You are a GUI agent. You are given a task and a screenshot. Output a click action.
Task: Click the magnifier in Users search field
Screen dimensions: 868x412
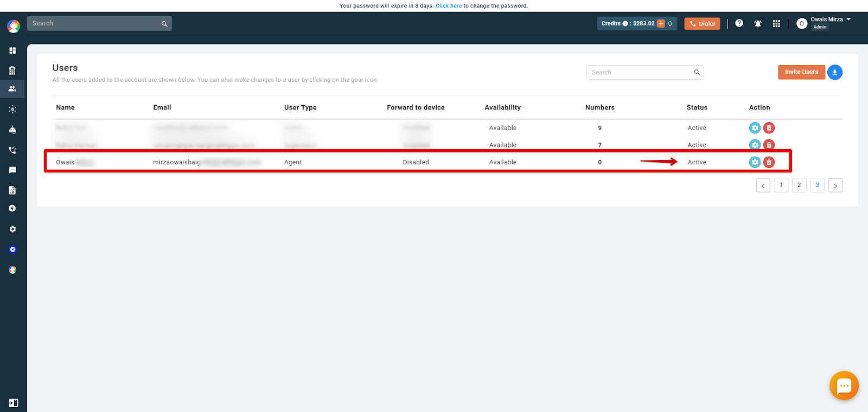[x=697, y=72]
